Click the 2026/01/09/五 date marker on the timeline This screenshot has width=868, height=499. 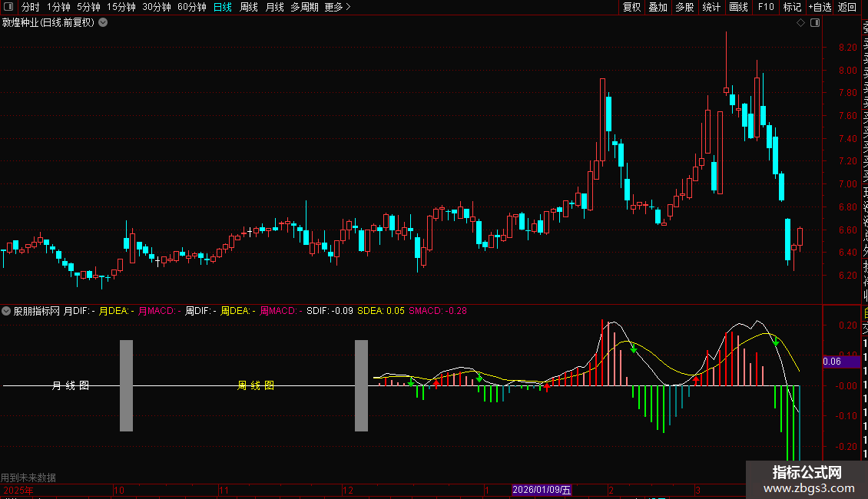(542, 490)
